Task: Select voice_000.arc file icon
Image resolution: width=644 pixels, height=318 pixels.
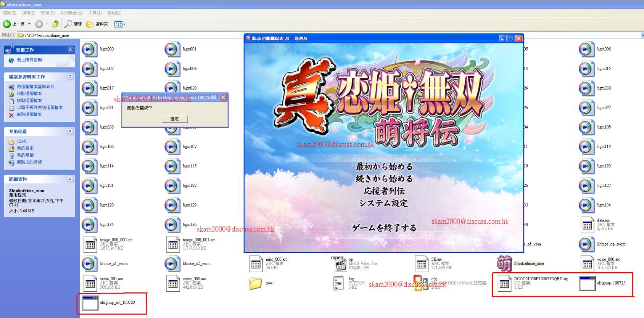Action: point(587,263)
